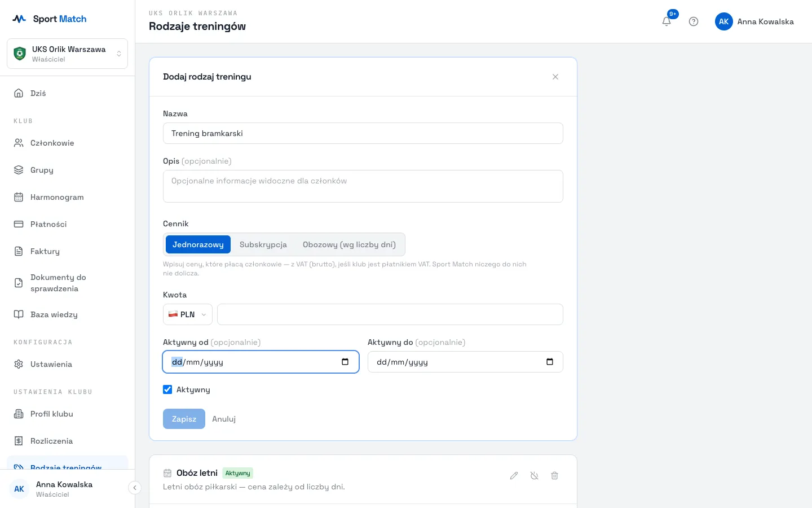
Task: Delete Obóz letni using trash icon
Action: (554, 476)
